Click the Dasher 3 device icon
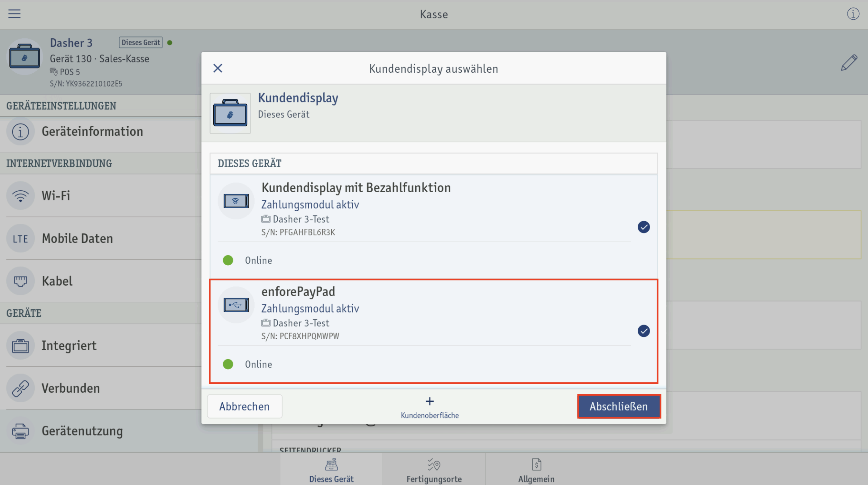Image resolution: width=868 pixels, height=485 pixels. click(x=24, y=56)
